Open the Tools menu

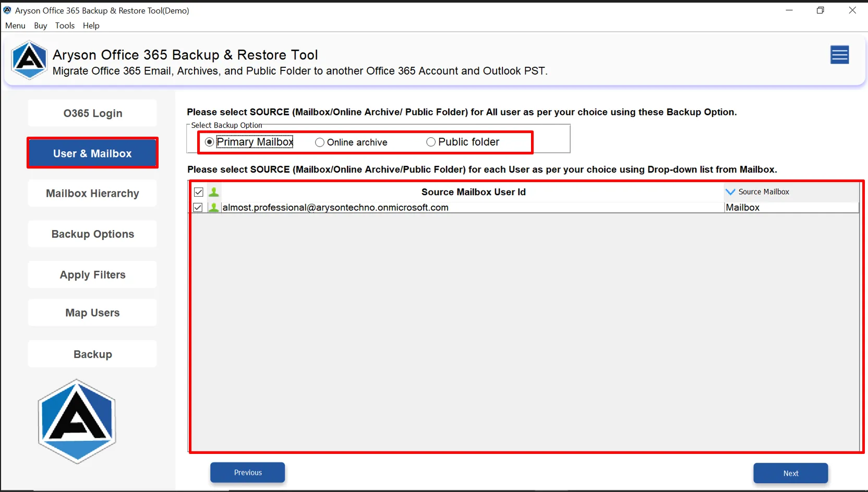(x=65, y=25)
